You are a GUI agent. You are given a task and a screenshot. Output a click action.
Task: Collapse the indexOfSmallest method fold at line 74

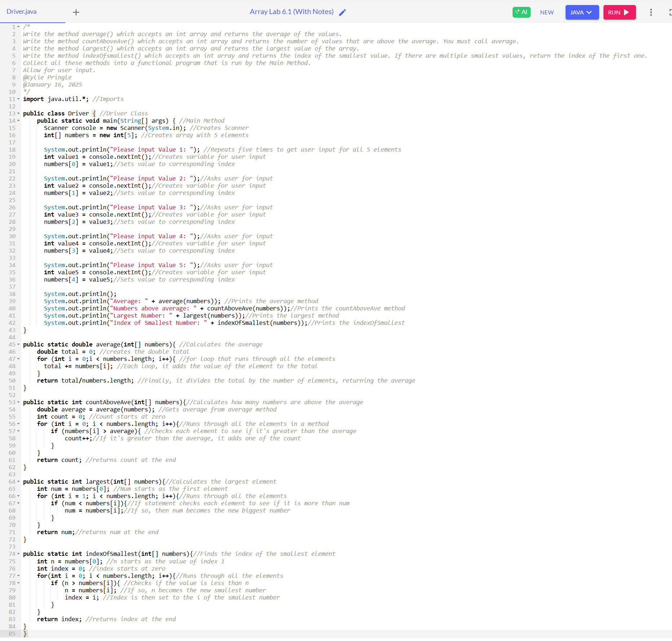18,554
